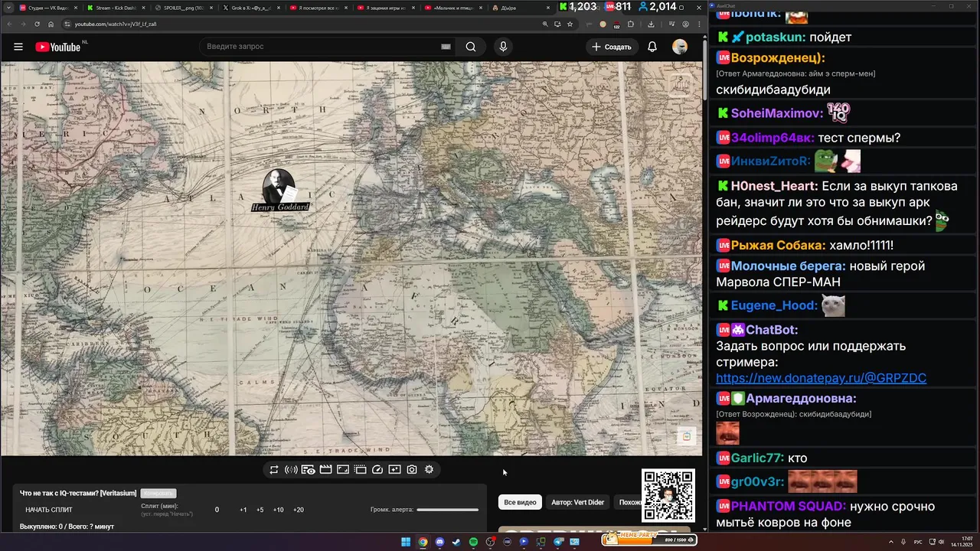Click the QR code overlay image

pyautogui.click(x=668, y=496)
